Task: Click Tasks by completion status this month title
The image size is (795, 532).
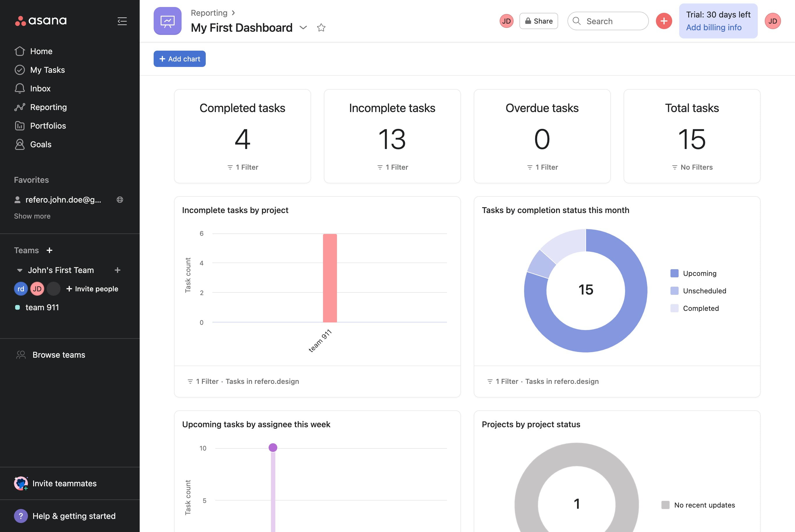Action: pos(555,210)
